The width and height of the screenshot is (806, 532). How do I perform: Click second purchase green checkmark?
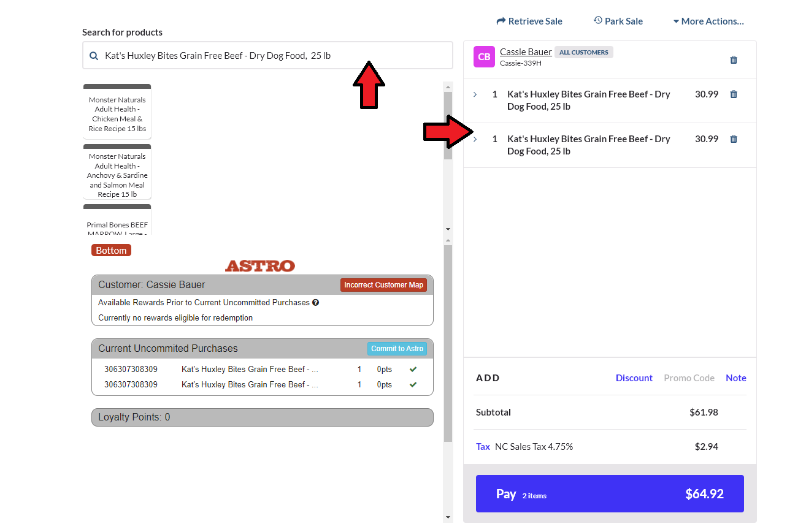click(413, 385)
